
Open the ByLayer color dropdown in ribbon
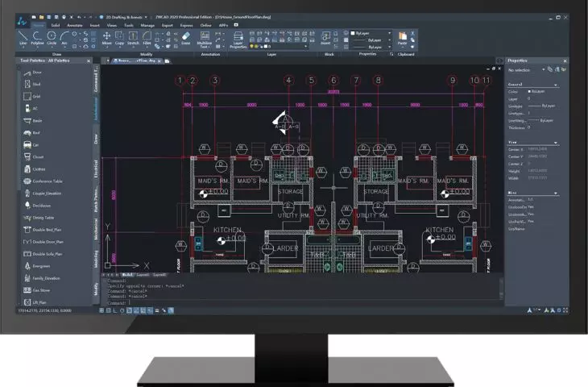click(371, 33)
